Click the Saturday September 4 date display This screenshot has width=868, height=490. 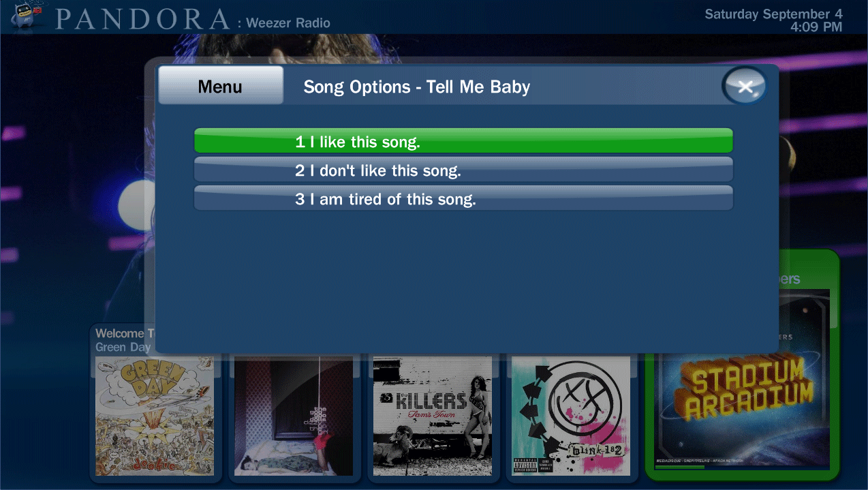pyautogui.click(x=773, y=14)
